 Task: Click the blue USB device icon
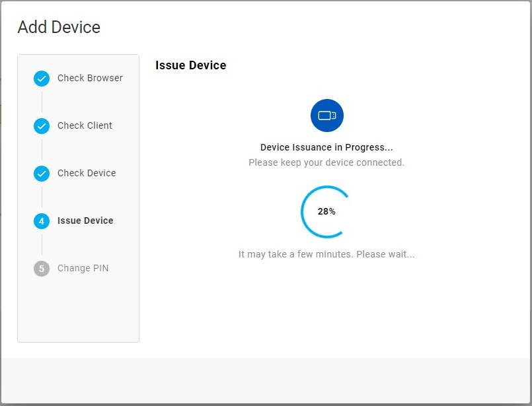327,116
